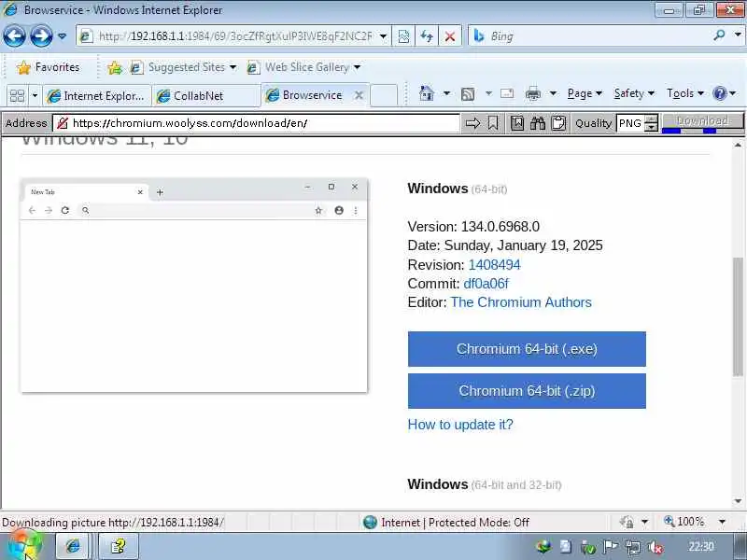Screen dimensions: 747x560
Task: Click Add to Favorites Bar star icon
Action: coord(115,67)
